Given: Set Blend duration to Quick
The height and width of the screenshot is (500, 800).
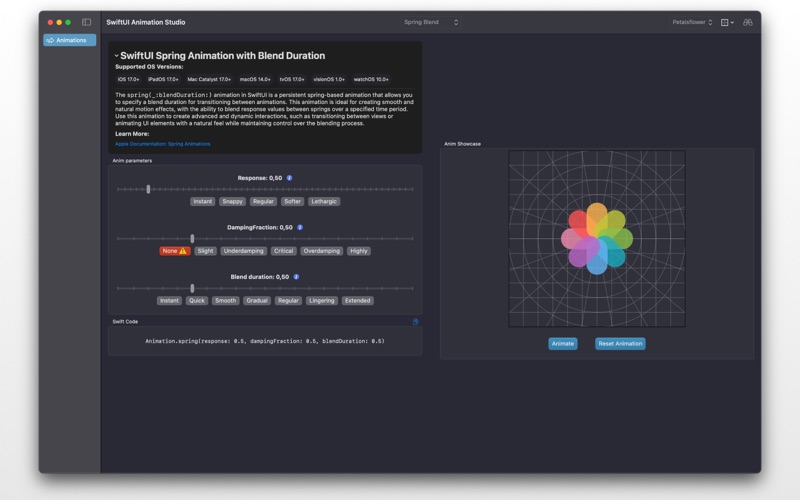Looking at the screenshot, I should [197, 301].
